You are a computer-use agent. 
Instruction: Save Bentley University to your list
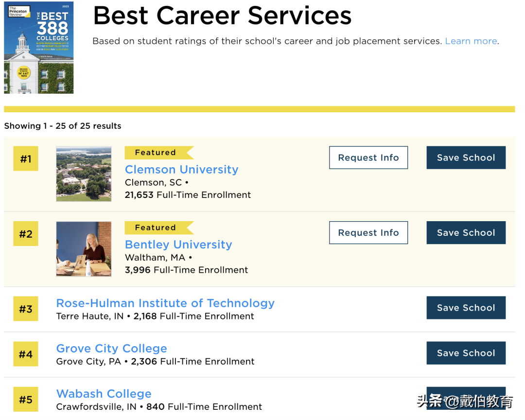[x=466, y=233]
